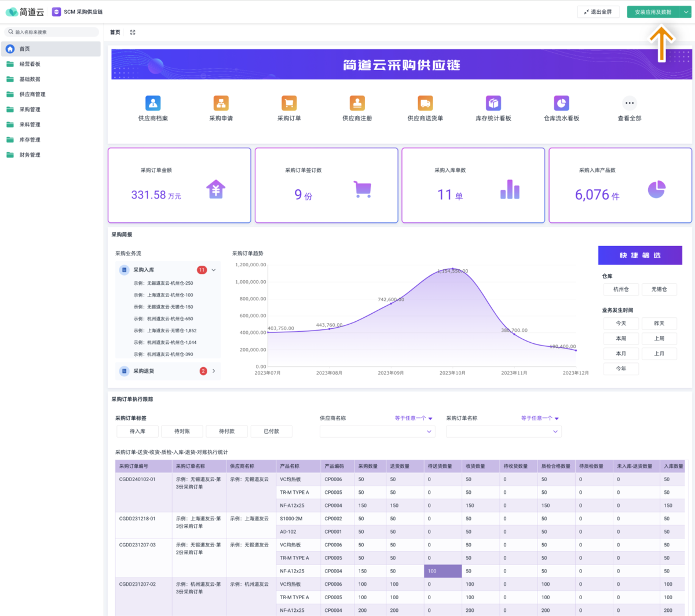Click the 2023年10月 peak point on chart
Viewport: 695px width, 616px height.
click(453, 269)
